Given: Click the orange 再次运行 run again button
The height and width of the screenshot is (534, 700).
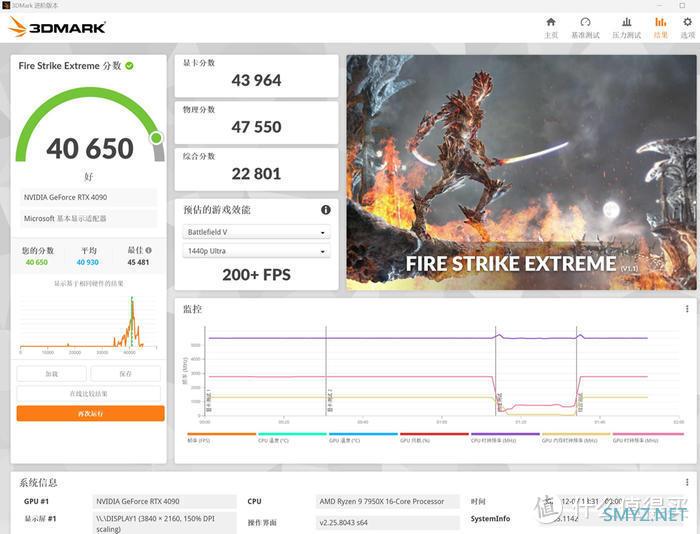Looking at the screenshot, I should click(91, 413).
